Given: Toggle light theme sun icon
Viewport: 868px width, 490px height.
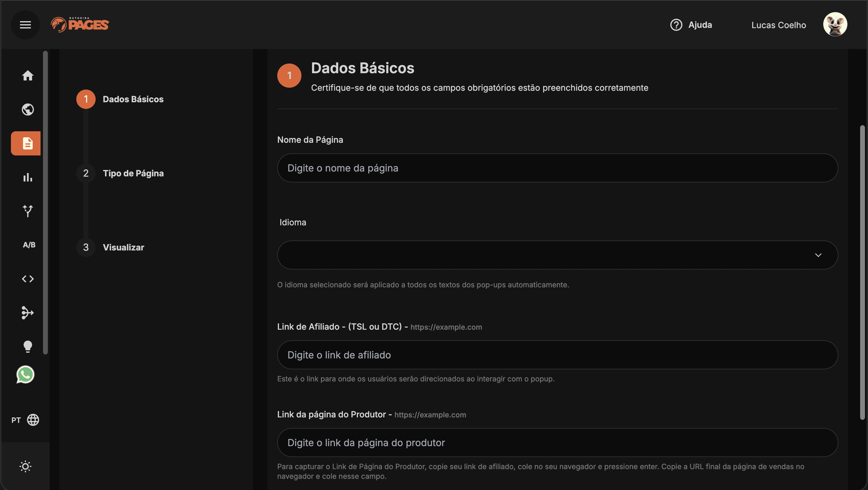Looking at the screenshot, I should pos(25,466).
